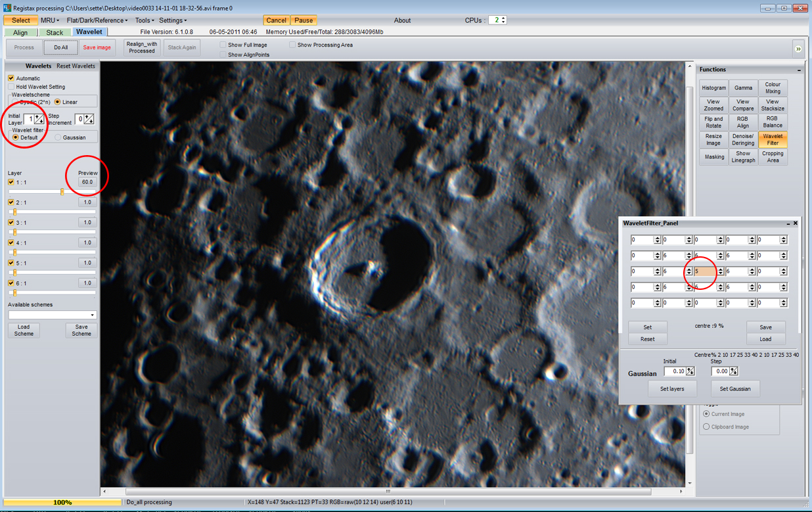
Task: Adjust the CPUs count stepper
Action: pyautogui.click(x=503, y=20)
